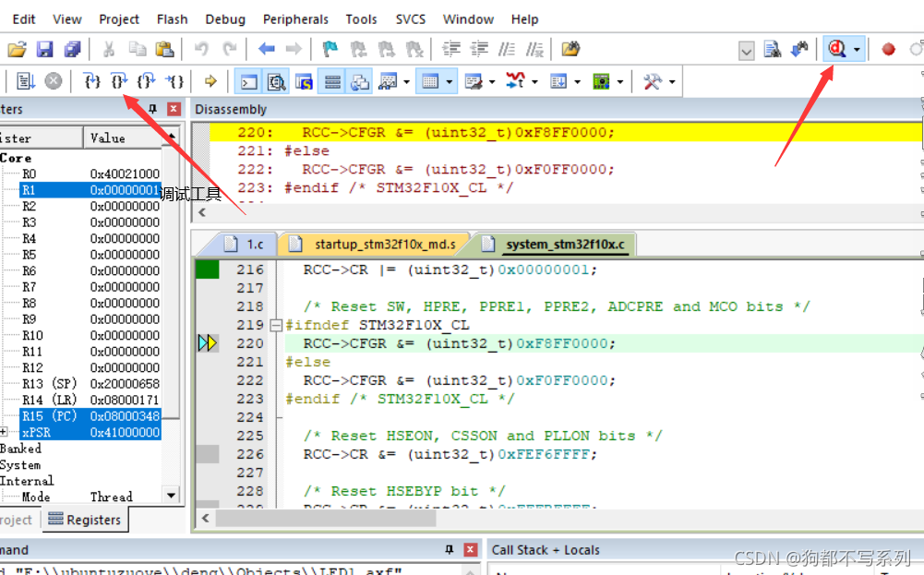Viewport: 924px width, 575px height.
Task: Open the Memory Window dropdown arrow
Action: [x=450, y=82]
